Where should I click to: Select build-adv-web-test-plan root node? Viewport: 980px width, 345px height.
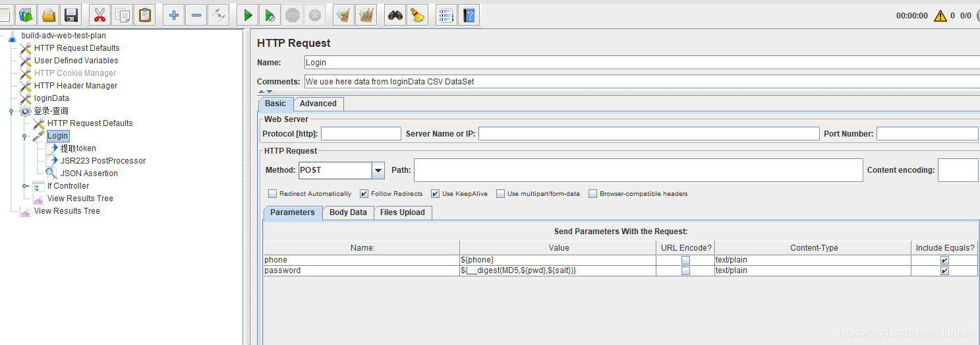point(63,36)
